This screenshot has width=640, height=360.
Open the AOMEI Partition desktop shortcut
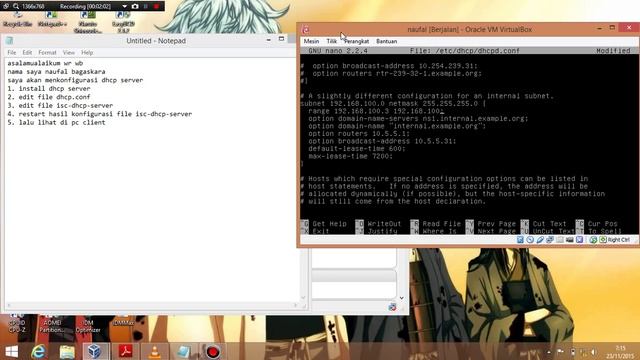(52, 323)
